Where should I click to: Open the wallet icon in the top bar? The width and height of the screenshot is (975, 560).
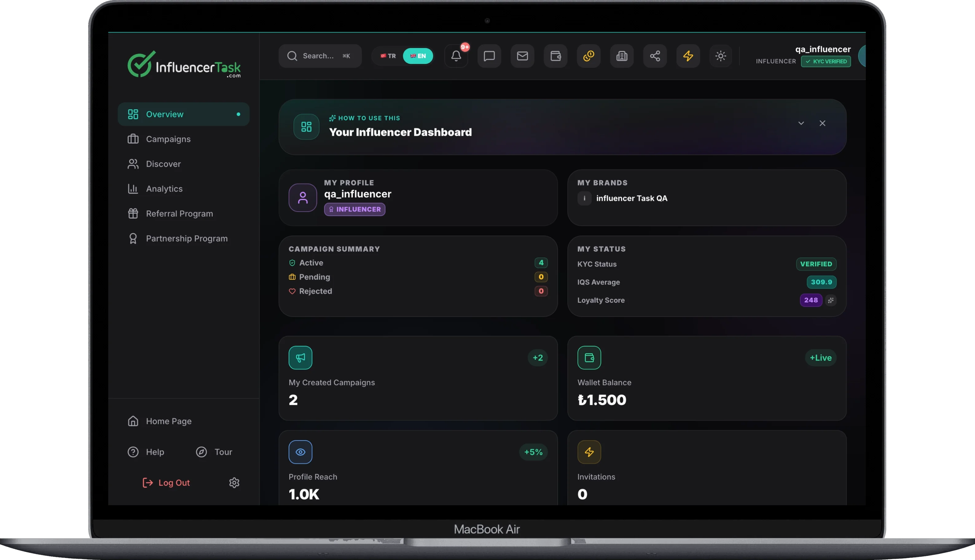[555, 56]
